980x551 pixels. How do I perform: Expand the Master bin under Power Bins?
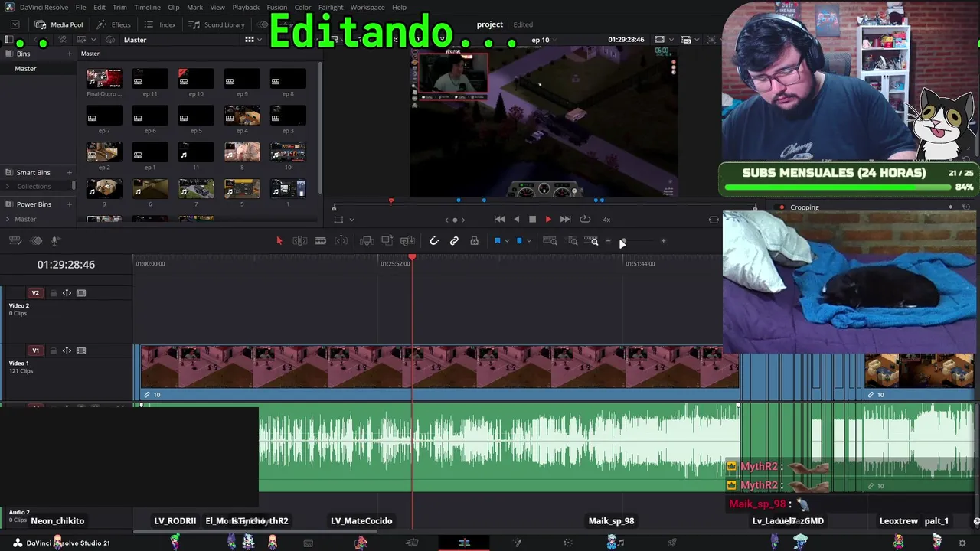click(x=8, y=219)
